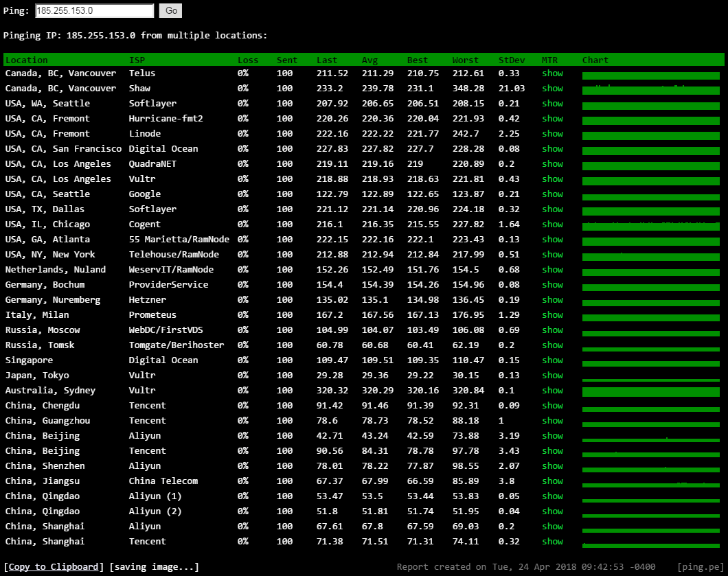Open MTR for Vultr Tokyo row
The height and width of the screenshot is (576, 728).
(x=552, y=376)
